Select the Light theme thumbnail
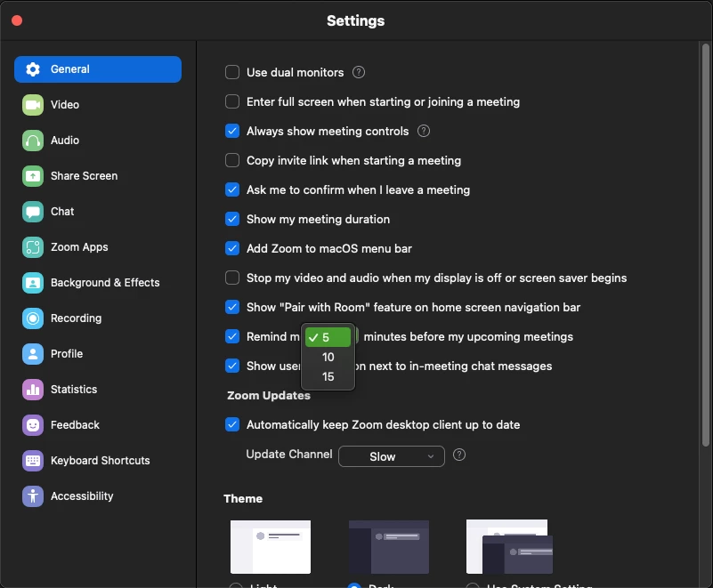The width and height of the screenshot is (713, 588). [x=271, y=547]
